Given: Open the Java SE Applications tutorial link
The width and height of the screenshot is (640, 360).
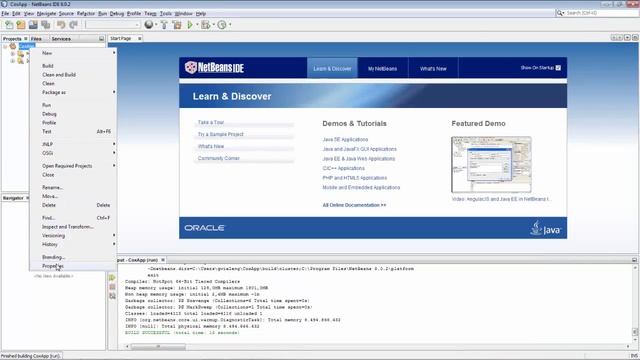Looking at the screenshot, I should [345, 140].
